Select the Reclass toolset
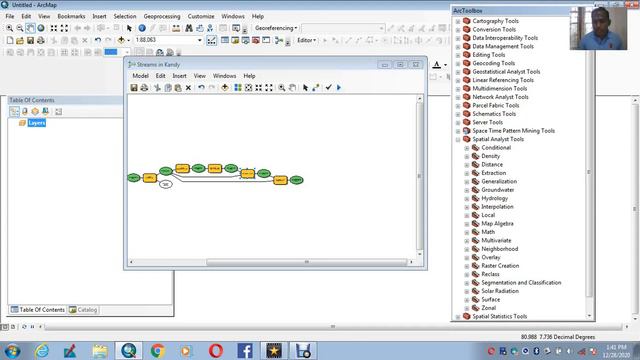The width and height of the screenshot is (640, 360). (x=490, y=274)
